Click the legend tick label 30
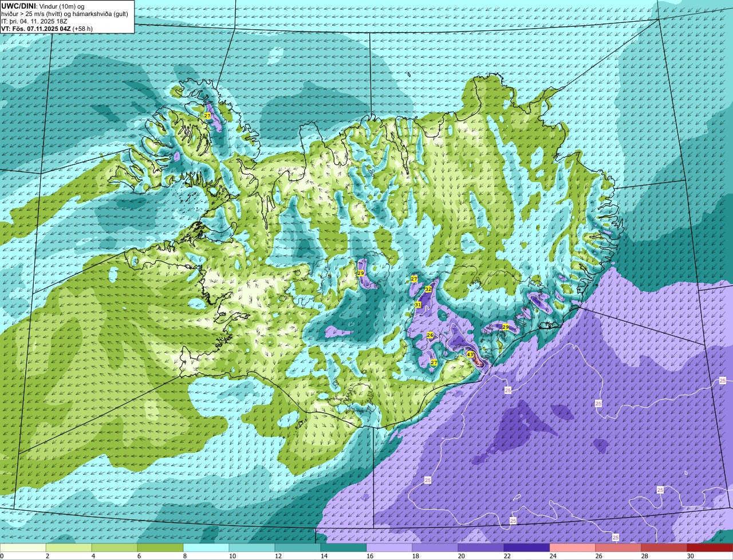 point(690,556)
